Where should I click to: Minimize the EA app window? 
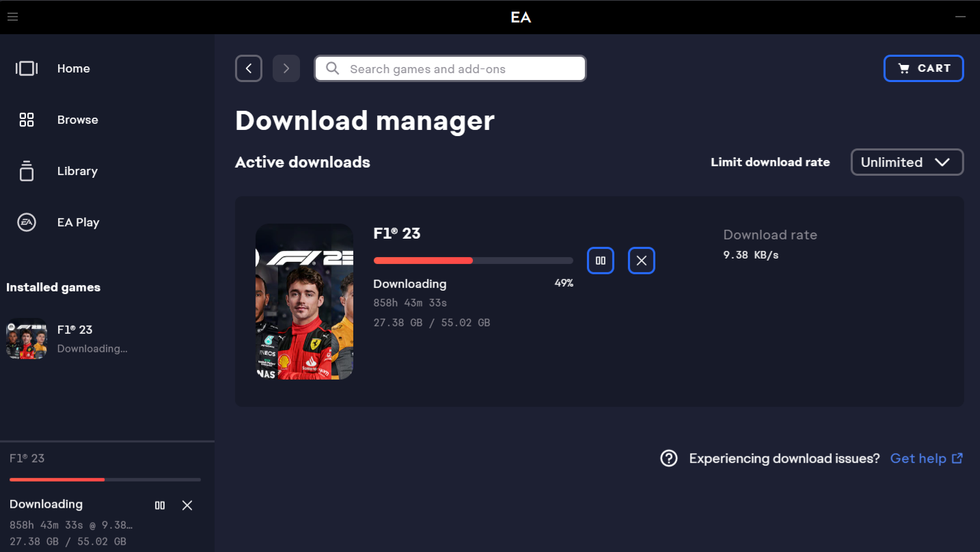(961, 17)
